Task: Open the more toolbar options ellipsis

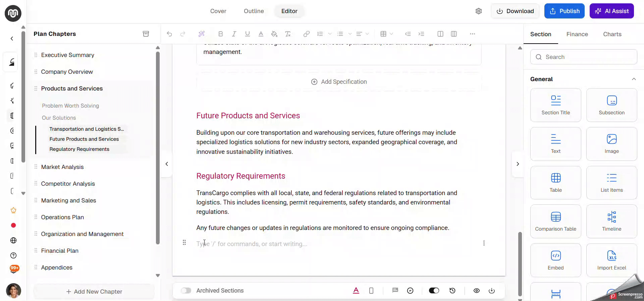Action: pos(473,34)
